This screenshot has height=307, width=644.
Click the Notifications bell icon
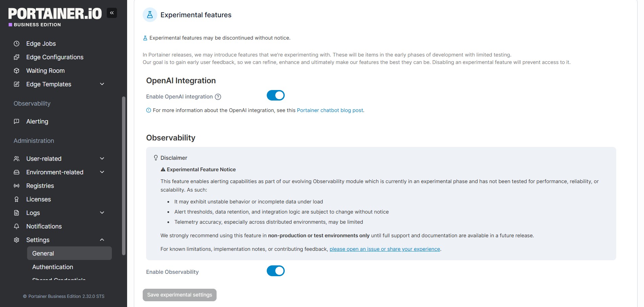(16, 226)
